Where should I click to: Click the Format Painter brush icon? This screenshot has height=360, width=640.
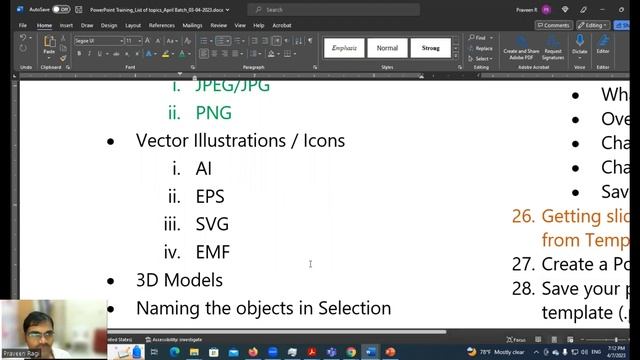(63, 58)
